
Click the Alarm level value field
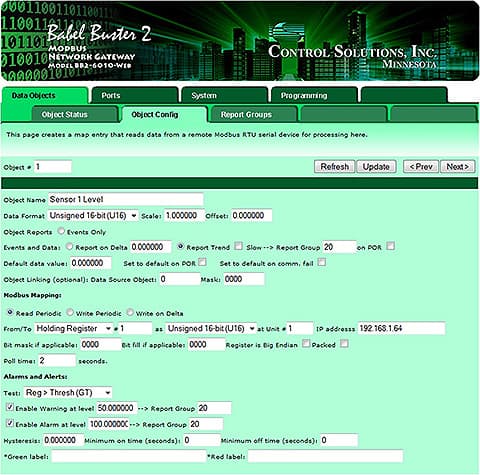click(109, 424)
